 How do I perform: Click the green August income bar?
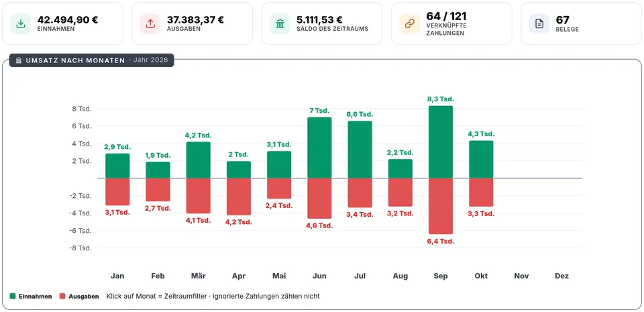click(x=400, y=168)
